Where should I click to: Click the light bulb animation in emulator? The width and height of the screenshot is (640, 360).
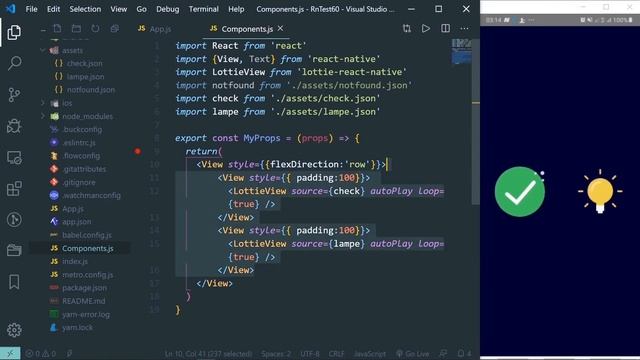pos(600,191)
